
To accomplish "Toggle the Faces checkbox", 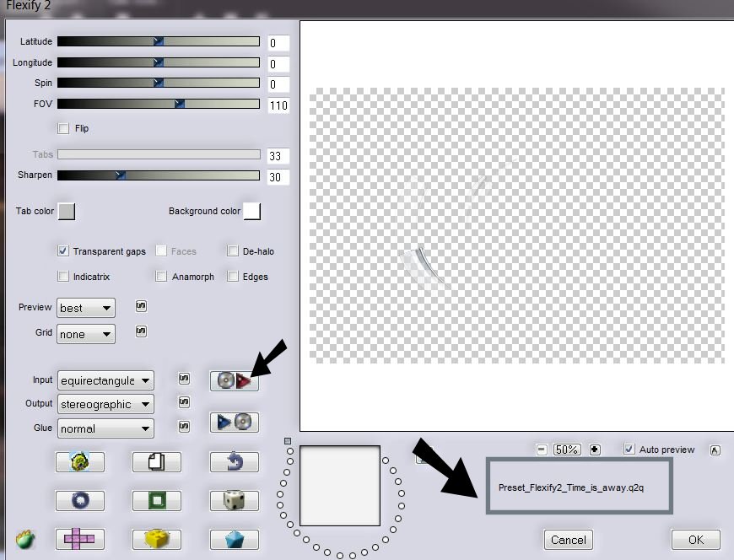I will coord(161,250).
